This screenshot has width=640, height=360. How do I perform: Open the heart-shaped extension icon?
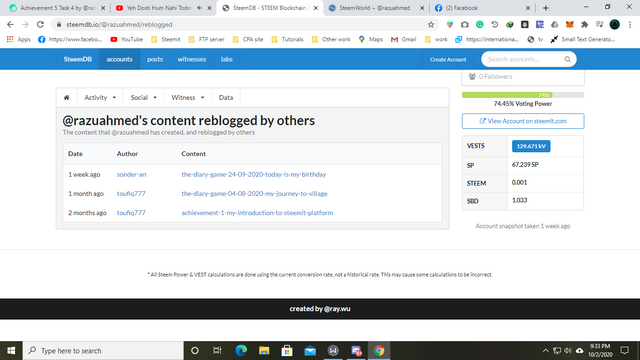point(449,24)
